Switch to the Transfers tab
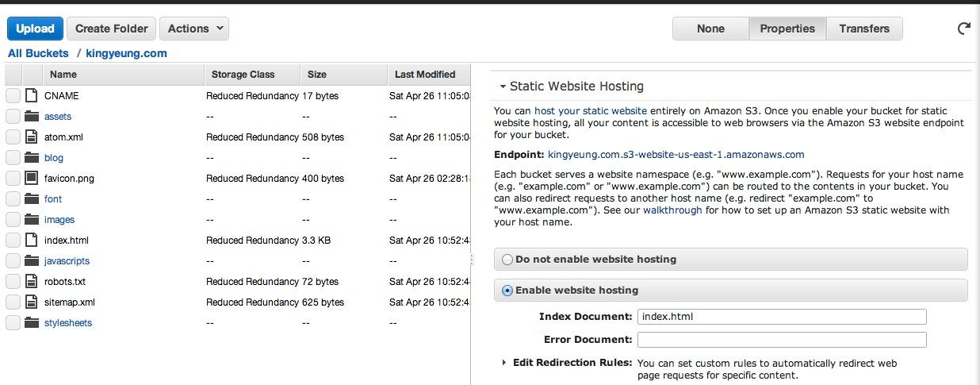 click(x=864, y=29)
